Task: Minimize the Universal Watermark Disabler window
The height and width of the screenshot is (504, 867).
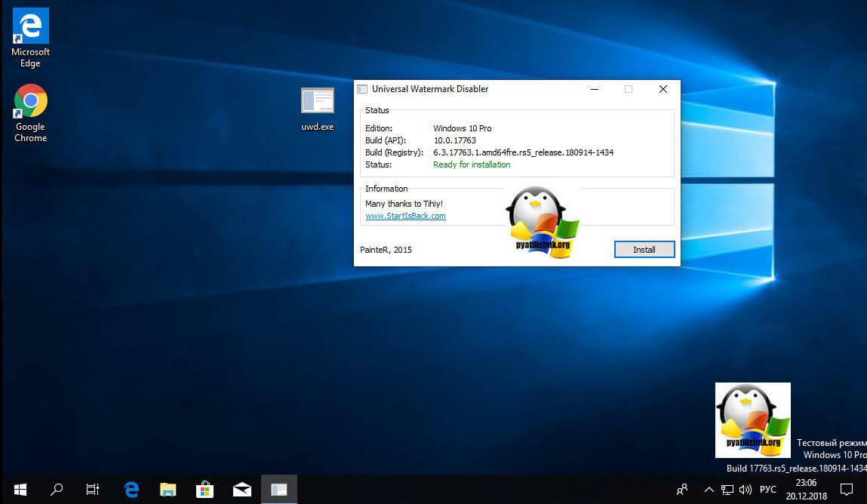Action: (x=595, y=89)
